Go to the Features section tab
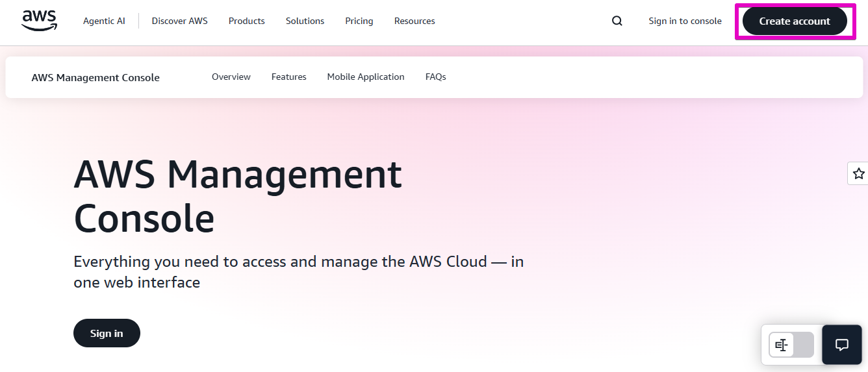The height and width of the screenshot is (372, 868). click(x=289, y=77)
